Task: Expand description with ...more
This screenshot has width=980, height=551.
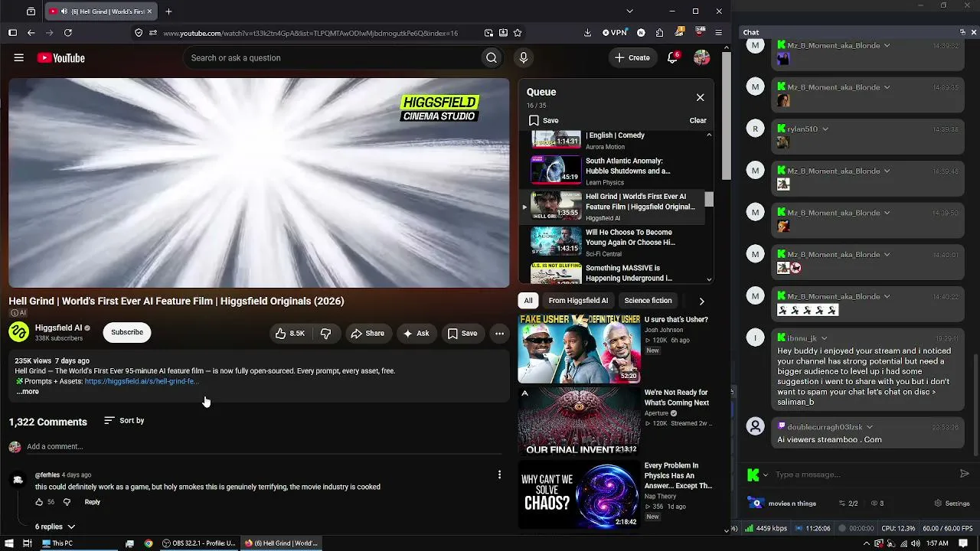Action: [28, 392]
